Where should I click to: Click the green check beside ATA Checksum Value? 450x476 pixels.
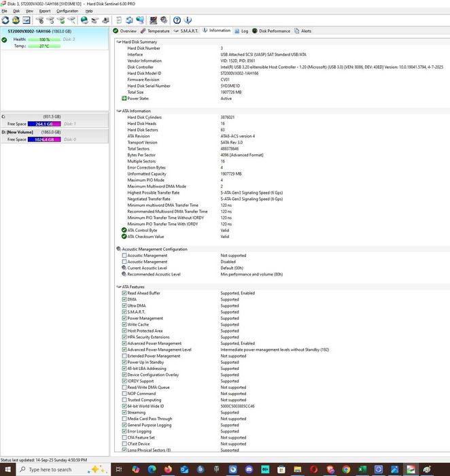pos(124,237)
